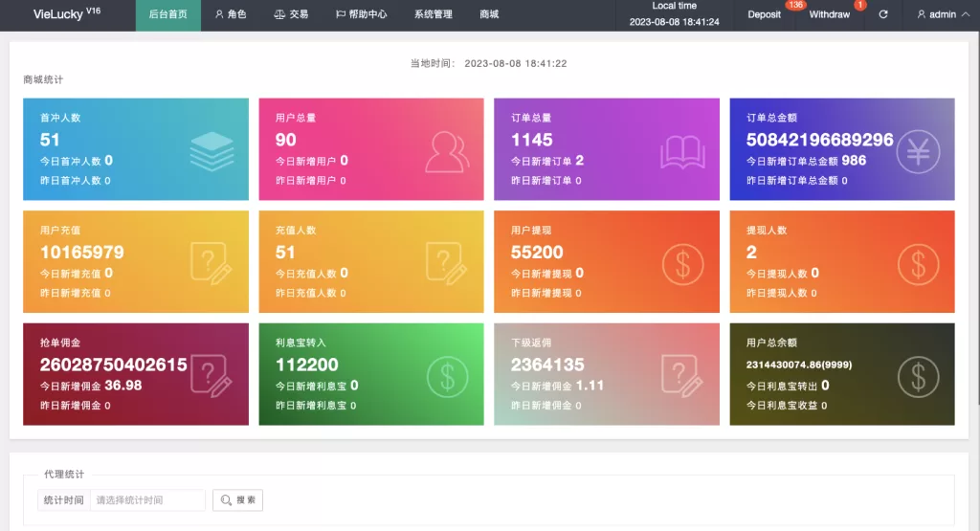Click the edit note icon on 抢单佣金 card
980x531 pixels.
coord(212,375)
